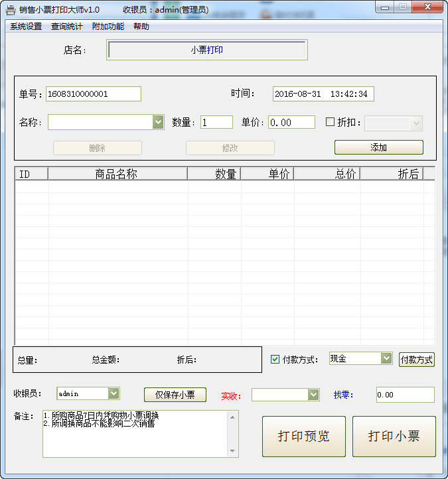Click the 付款方式 button on the right

tap(416, 360)
